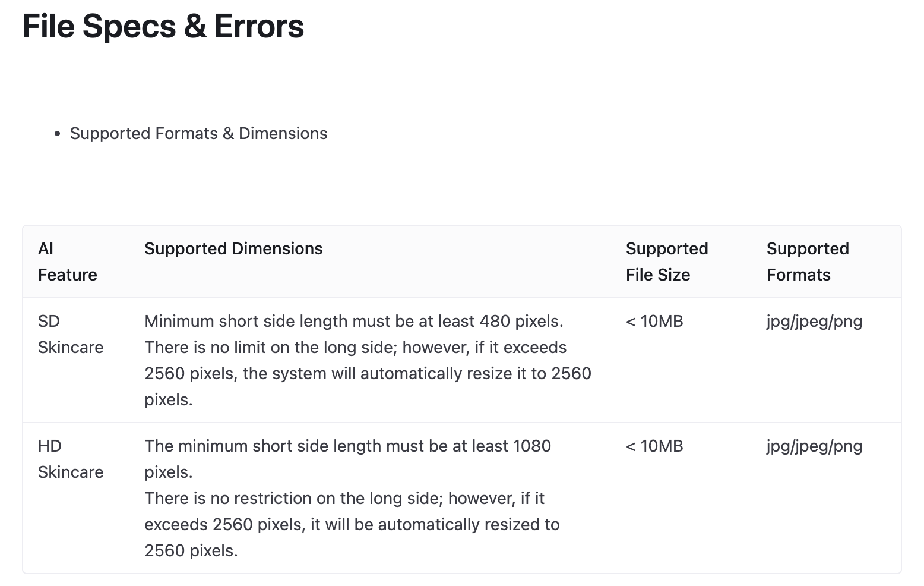924x586 pixels.
Task: Click the text mentioning 1080 minimum short side
Action: (x=348, y=459)
